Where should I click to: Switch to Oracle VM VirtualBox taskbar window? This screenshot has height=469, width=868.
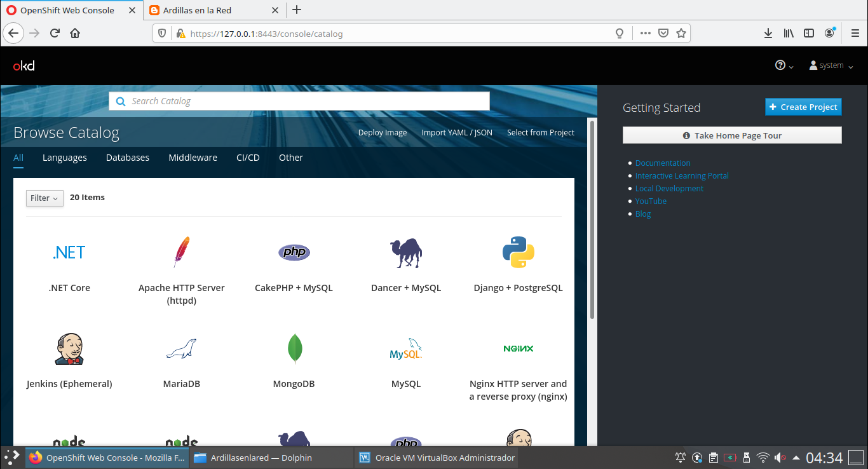click(437, 458)
